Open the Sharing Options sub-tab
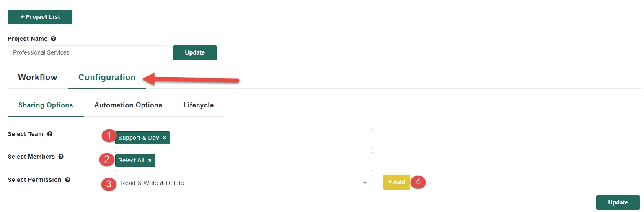 [46, 105]
